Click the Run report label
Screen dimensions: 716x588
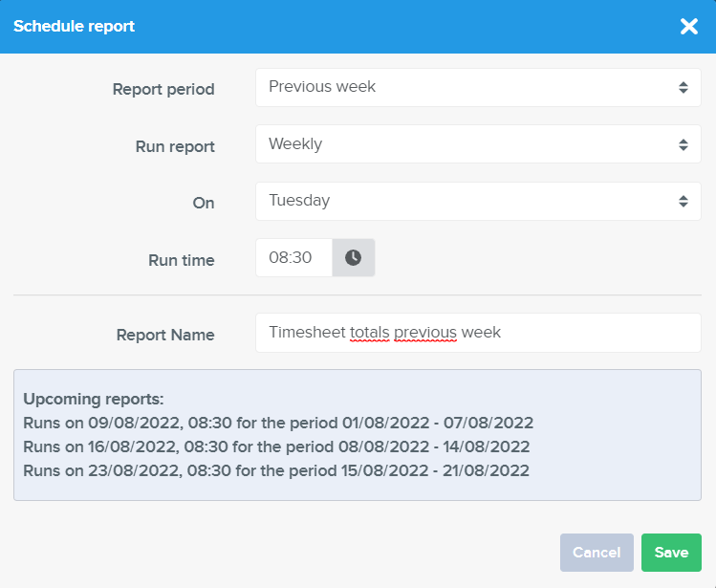[x=175, y=146]
